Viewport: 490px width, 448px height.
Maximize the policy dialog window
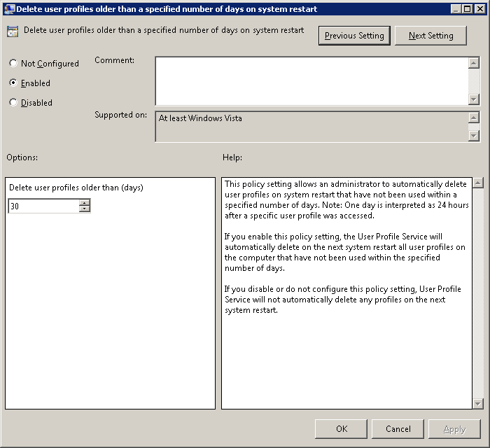pos(467,8)
